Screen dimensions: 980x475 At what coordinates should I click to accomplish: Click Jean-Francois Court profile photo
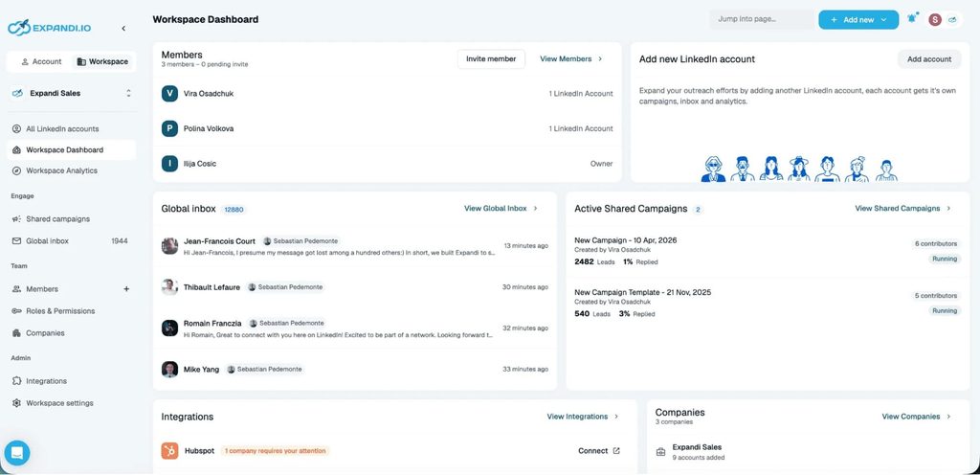click(169, 246)
